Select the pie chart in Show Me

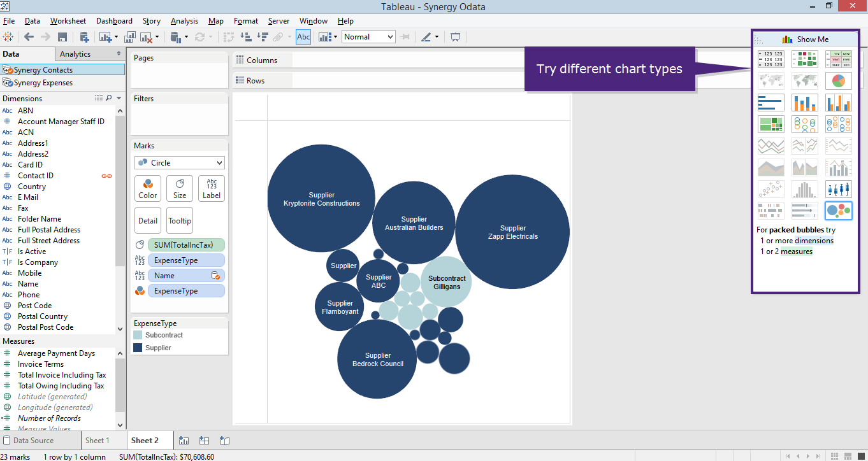pyautogui.click(x=839, y=81)
